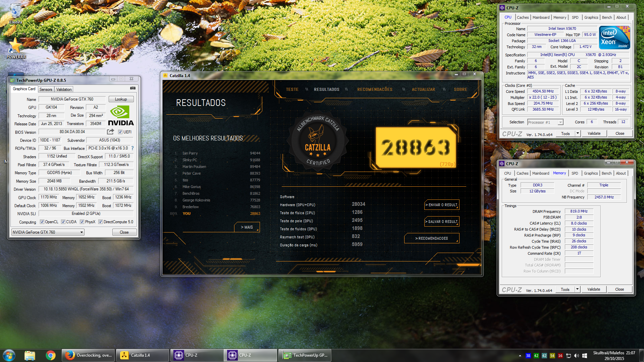The width and height of the screenshot is (644, 362).
Task: Open the Windows Start orb
Action: coord(9,355)
